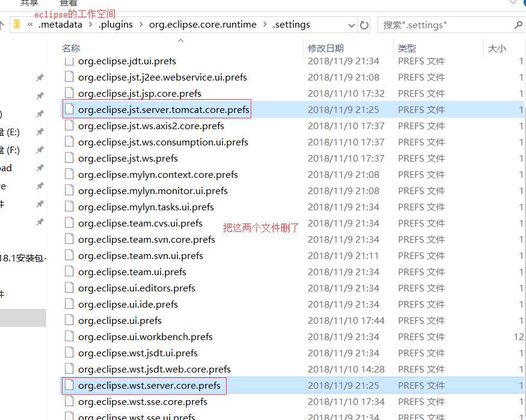The image size is (526, 420).
Task: Click file name org.eclipse.jst.ws.prefs
Action: 128,158
